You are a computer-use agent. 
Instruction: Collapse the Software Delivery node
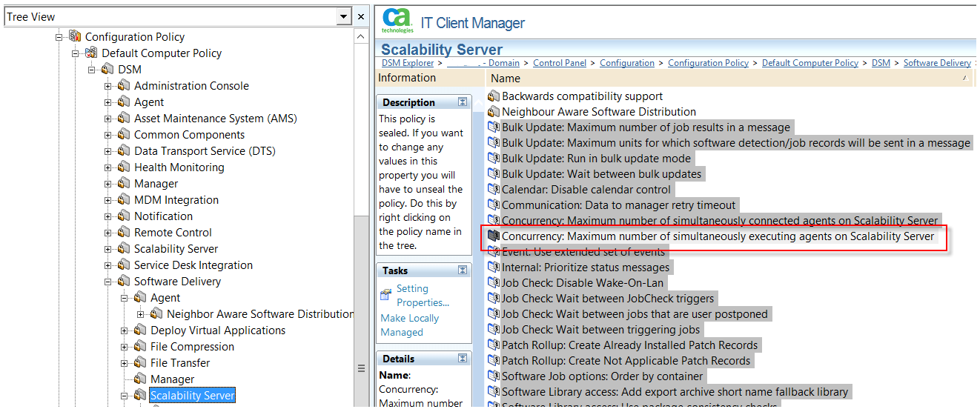pyautogui.click(x=107, y=282)
